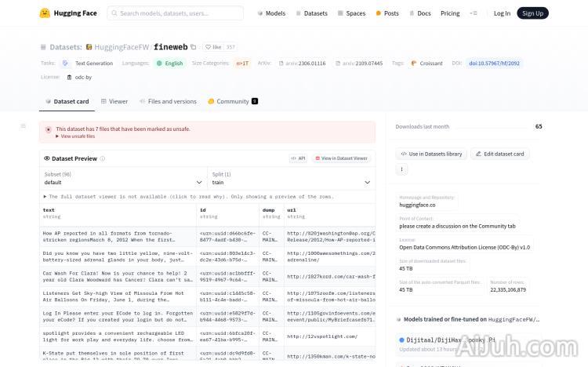Switch to the Files and versions tab

(x=168, y=101)
